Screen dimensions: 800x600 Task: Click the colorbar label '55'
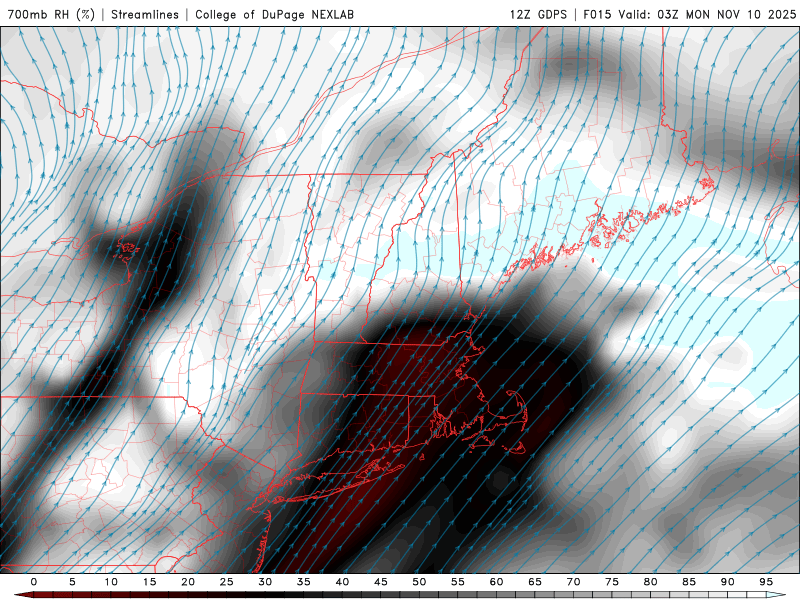click(x=458, y=582)
